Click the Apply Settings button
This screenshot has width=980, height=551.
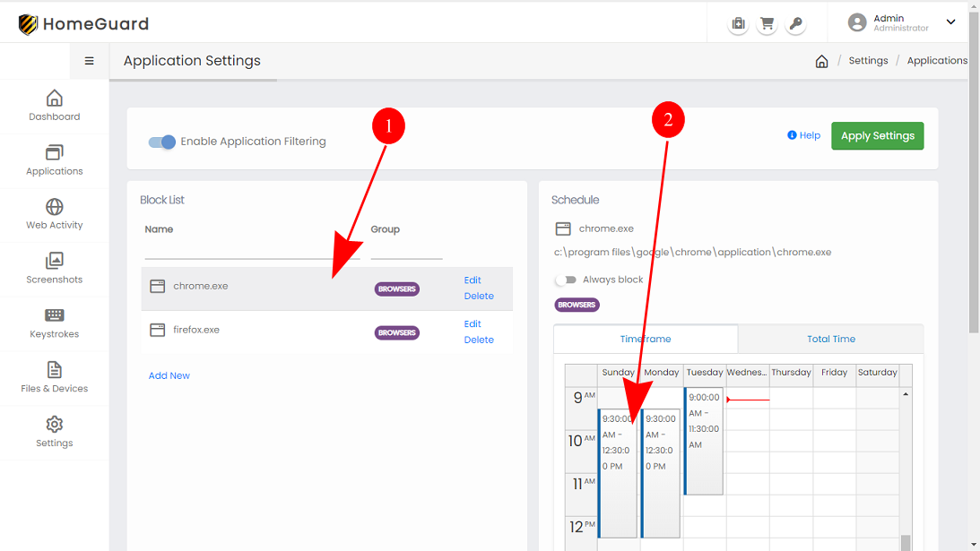[x=878, y=135]
